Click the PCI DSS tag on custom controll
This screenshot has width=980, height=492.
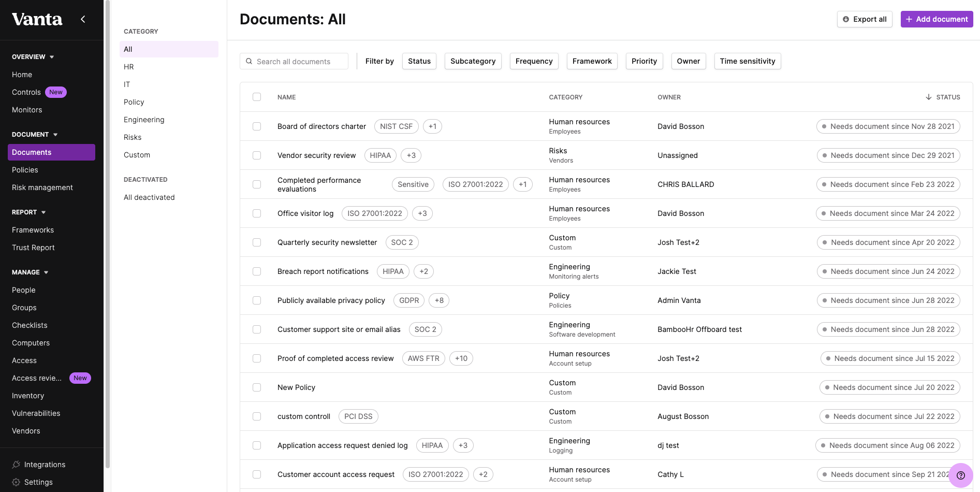pos(358,416)
